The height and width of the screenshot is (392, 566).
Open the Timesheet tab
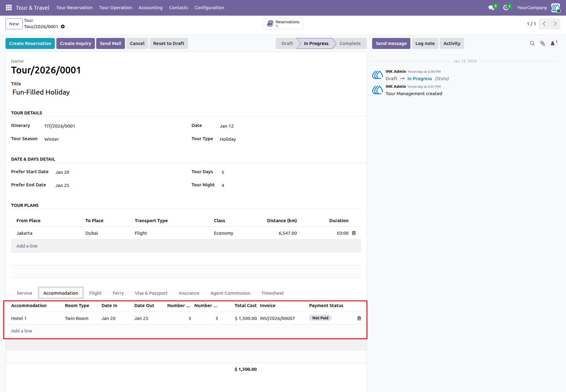273,293
